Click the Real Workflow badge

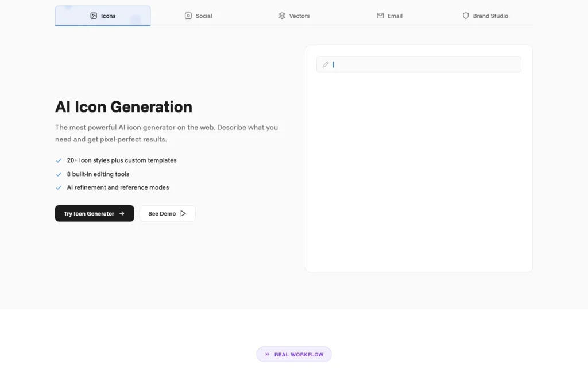[294, 354]
